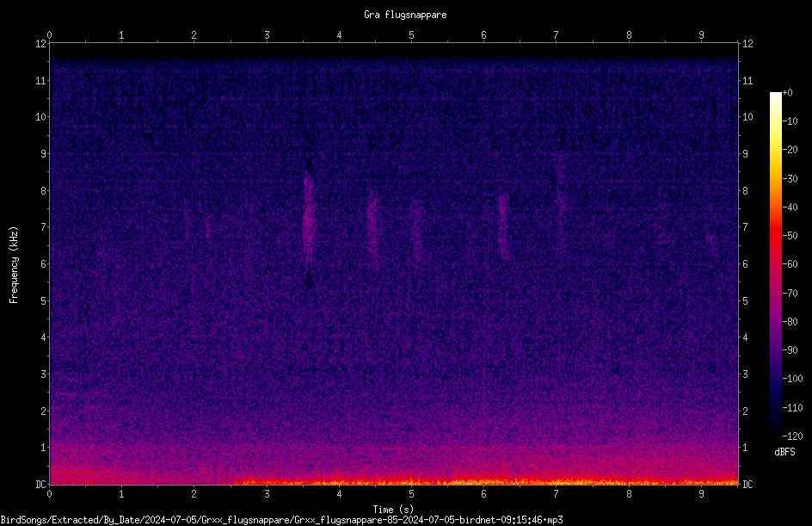Click the "12" tick on the left frequency axis
The image size is (812, 526).
click(x=40, y=44)
